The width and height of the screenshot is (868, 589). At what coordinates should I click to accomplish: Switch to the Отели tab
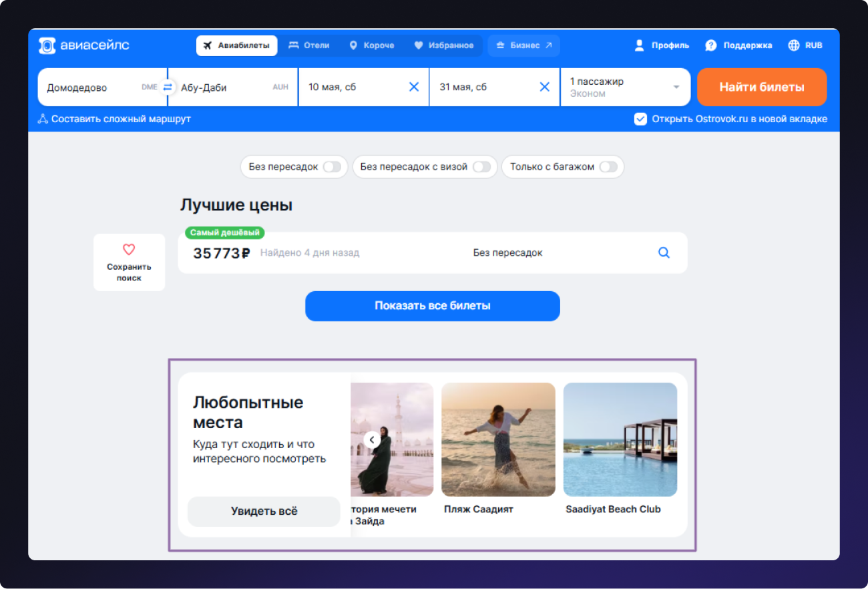pos(309,45)
